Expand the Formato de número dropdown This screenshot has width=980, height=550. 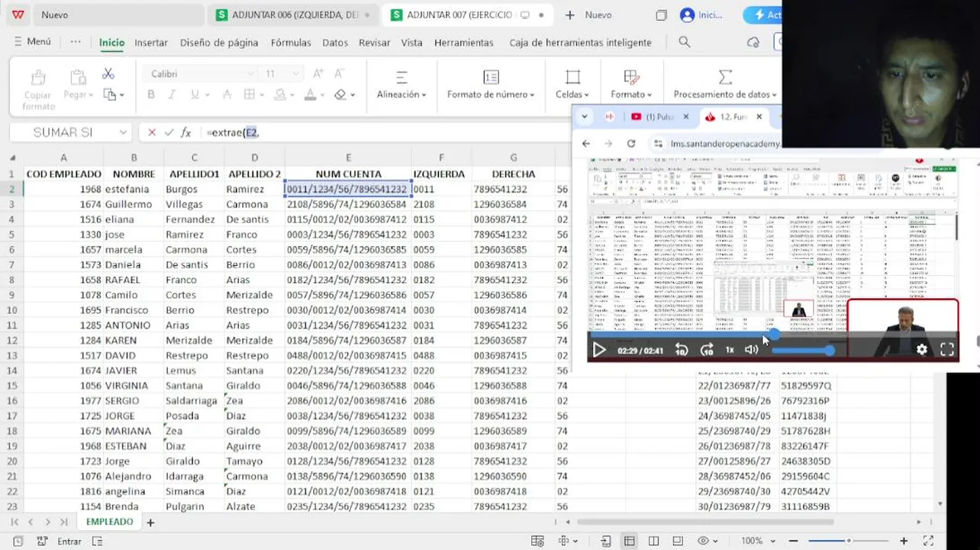pos(491,95)
